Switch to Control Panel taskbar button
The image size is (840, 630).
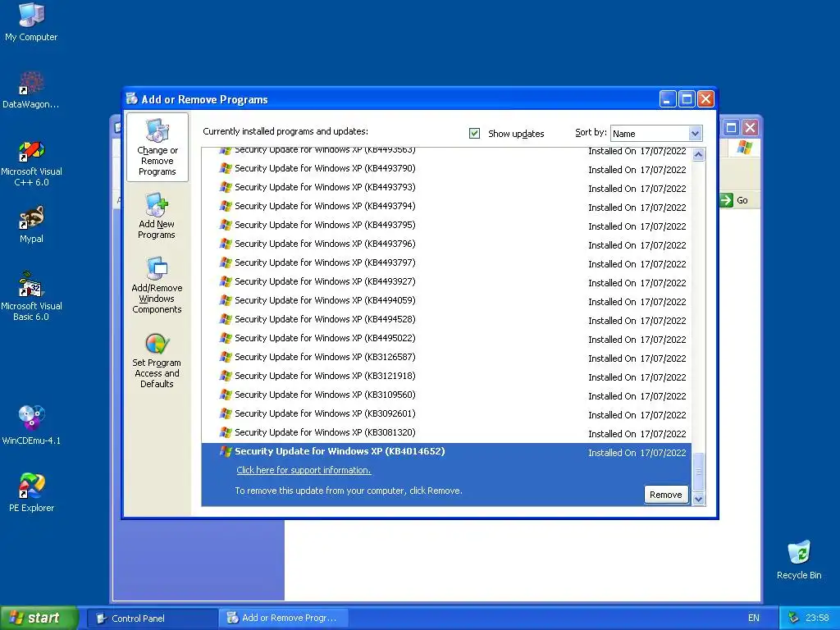click(x=152, y=619)
